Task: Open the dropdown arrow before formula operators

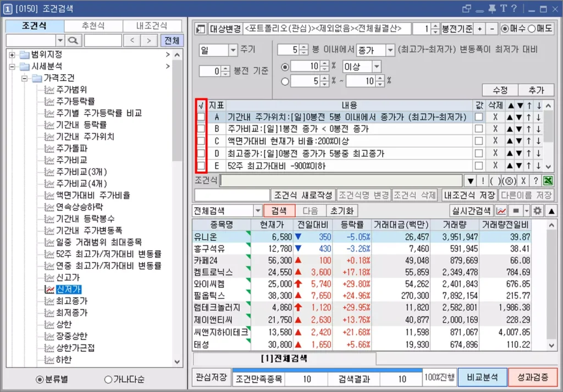Action: 471,181
